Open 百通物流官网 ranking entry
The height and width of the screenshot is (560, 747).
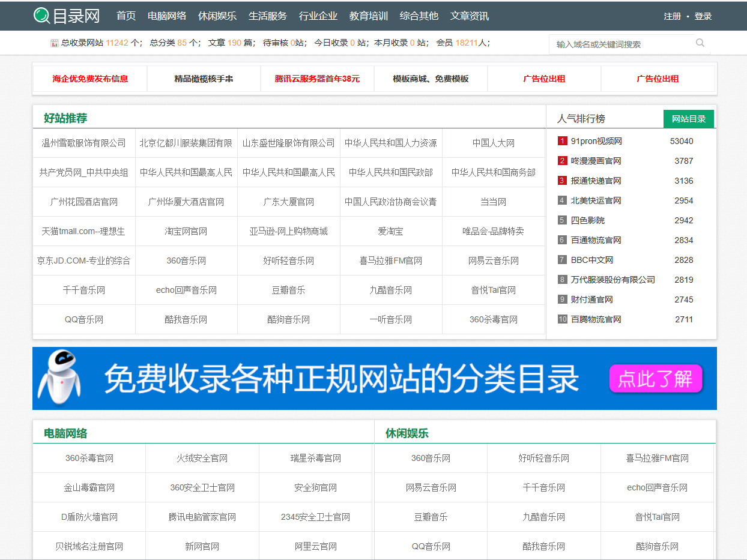[596, 240]
